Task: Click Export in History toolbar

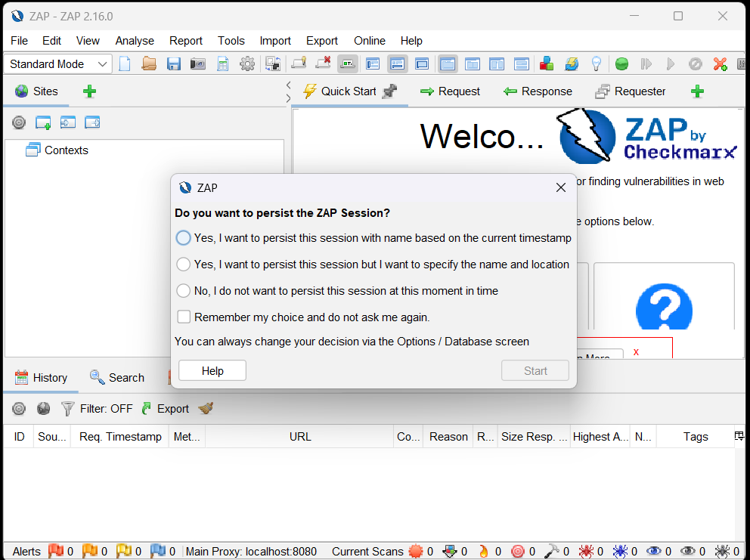Action: coord(166,408)
